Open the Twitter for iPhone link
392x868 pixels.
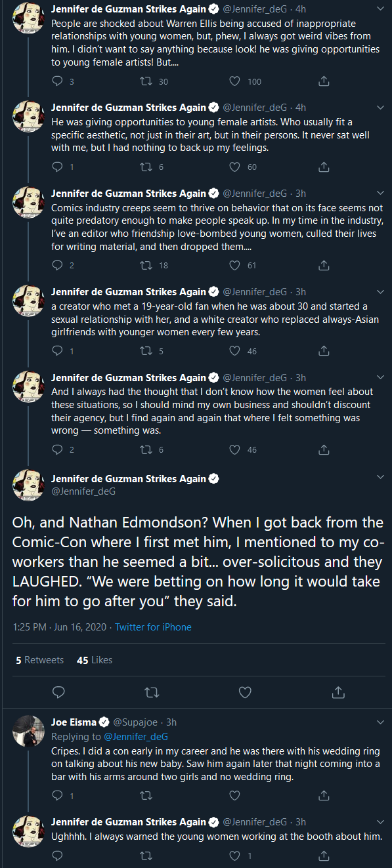point(153,627)
